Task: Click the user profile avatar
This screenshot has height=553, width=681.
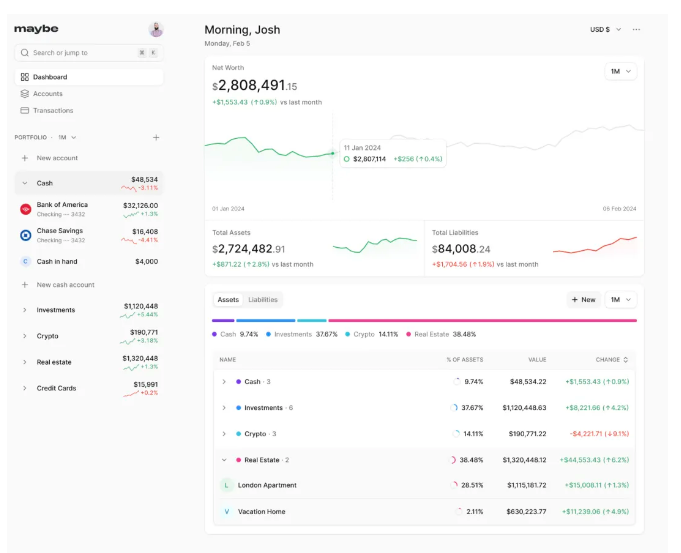Action: (155, 30)
